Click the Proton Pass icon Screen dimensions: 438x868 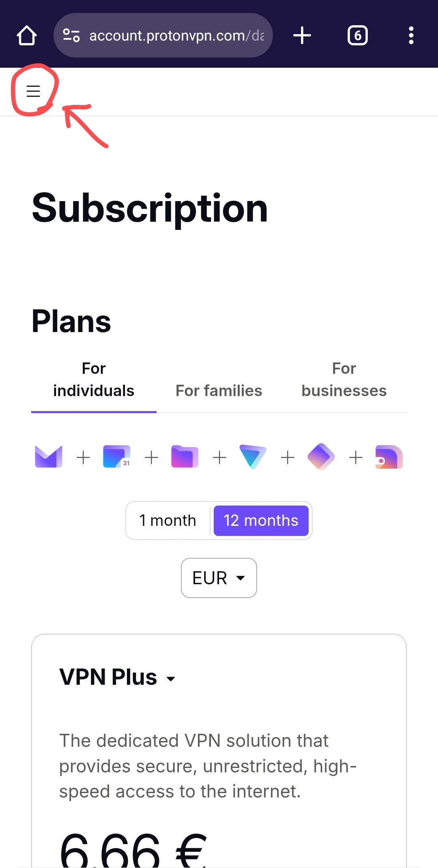[321, 457]
